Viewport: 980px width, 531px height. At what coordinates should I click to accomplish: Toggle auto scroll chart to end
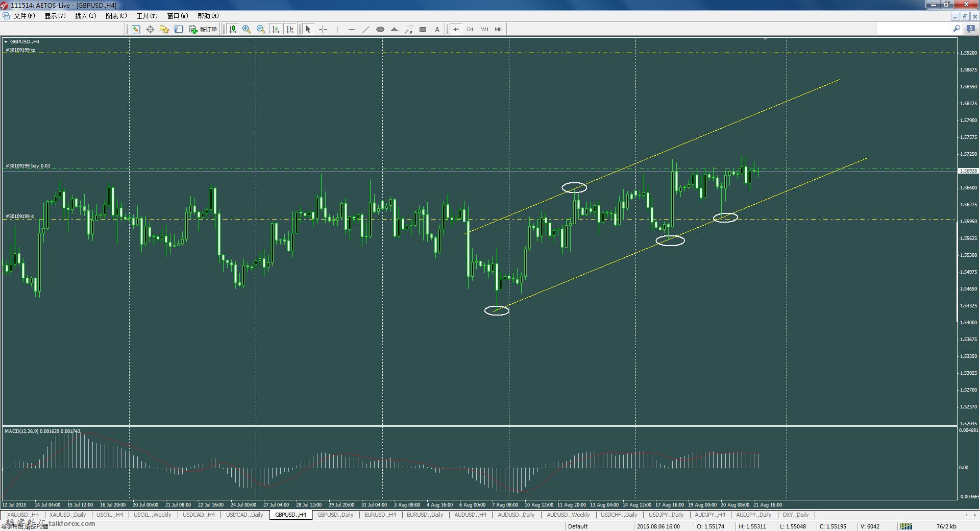(276, 29)
